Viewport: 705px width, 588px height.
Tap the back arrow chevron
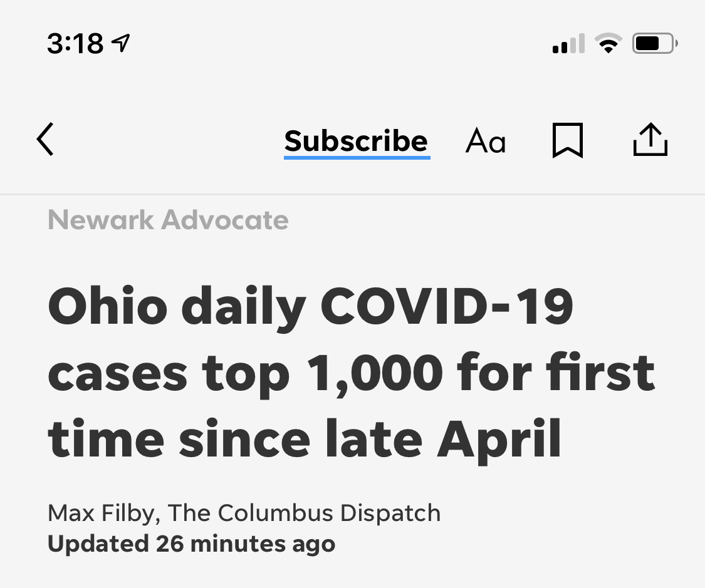(x=45, y=139)
